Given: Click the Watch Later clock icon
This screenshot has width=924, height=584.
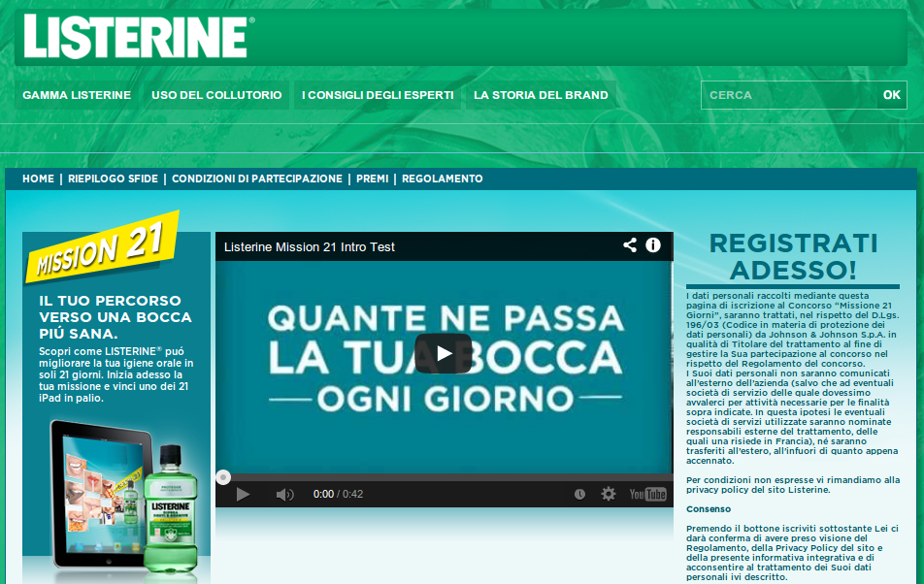Looking at the screenshot, I should click(x=579, y=494).
